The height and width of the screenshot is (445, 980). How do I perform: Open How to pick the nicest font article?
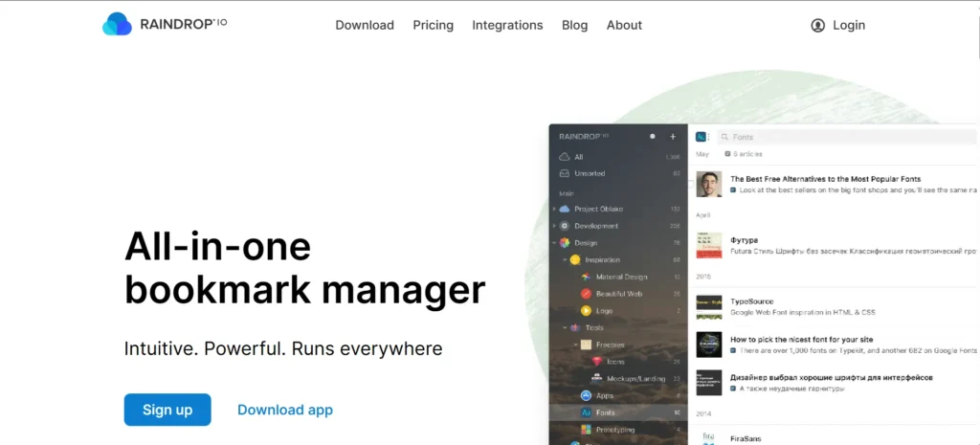pyautogui.click(x=802, y=340)
